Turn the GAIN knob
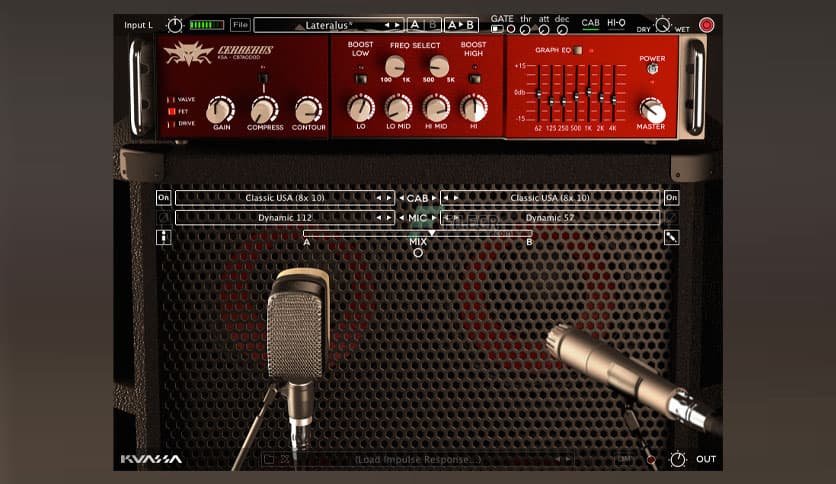The width and height of the screenshot is (836, 484). pos(221,109)
